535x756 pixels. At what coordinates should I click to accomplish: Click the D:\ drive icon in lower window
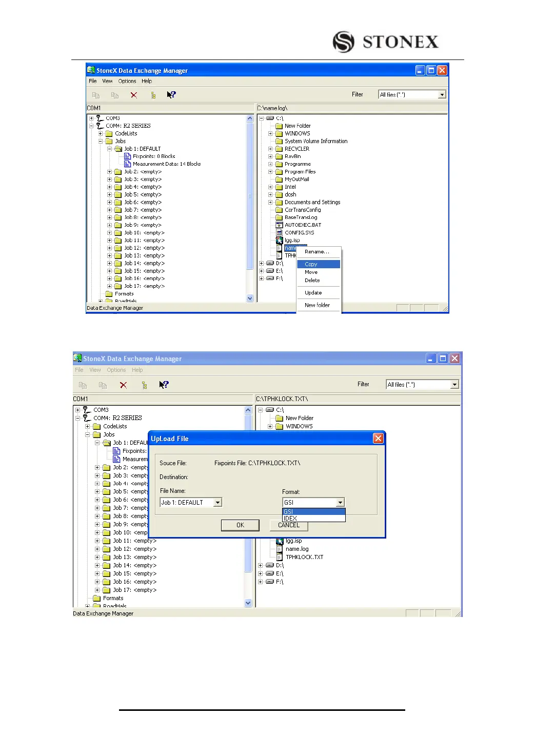(270, 565)
